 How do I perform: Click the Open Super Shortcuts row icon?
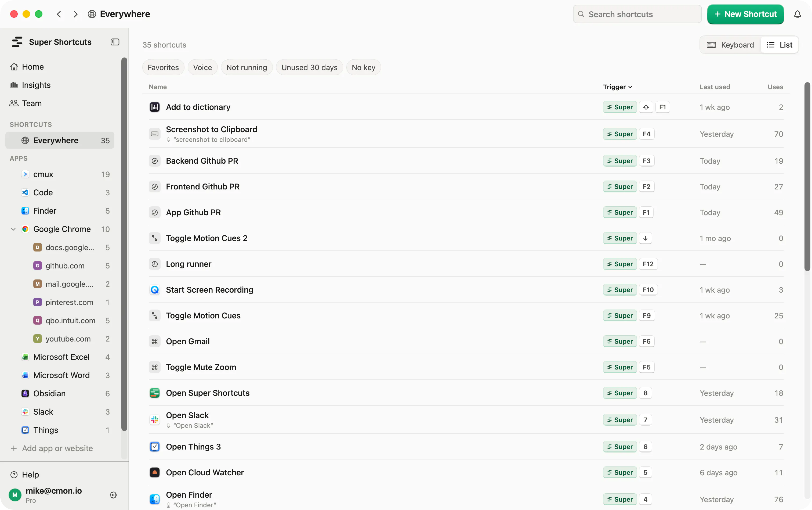[154, 393]
